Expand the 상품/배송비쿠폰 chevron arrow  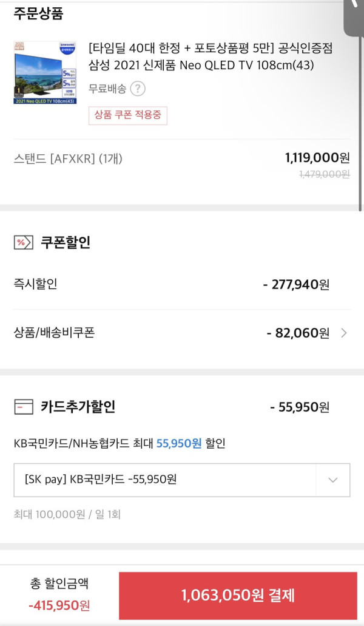pos(343,333)
